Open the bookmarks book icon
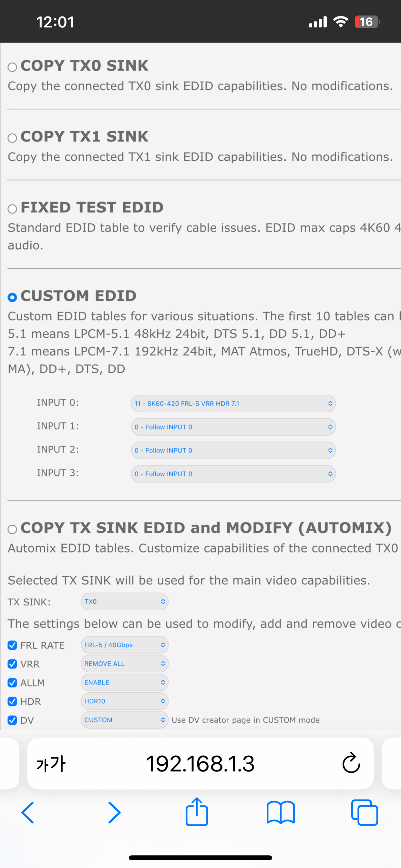Screen dimensions: 401x868 [x=281, y=812]
